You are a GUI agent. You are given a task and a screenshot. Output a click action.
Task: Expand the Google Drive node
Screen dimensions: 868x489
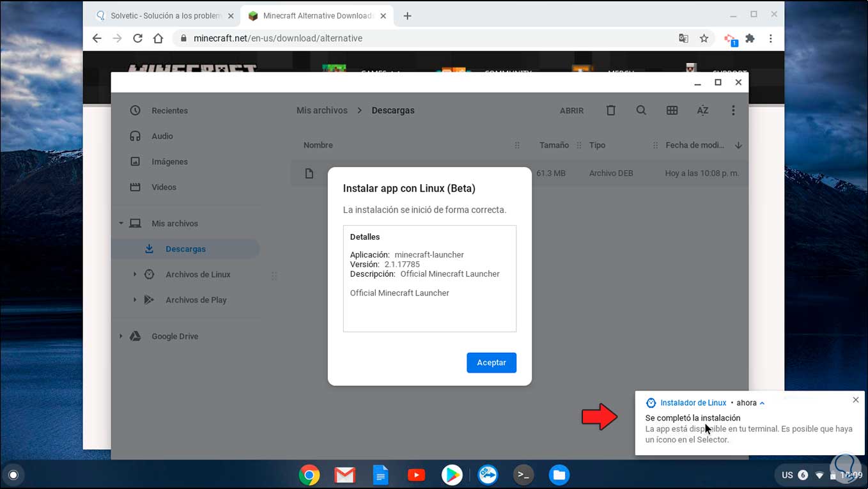tap(121, 336)
